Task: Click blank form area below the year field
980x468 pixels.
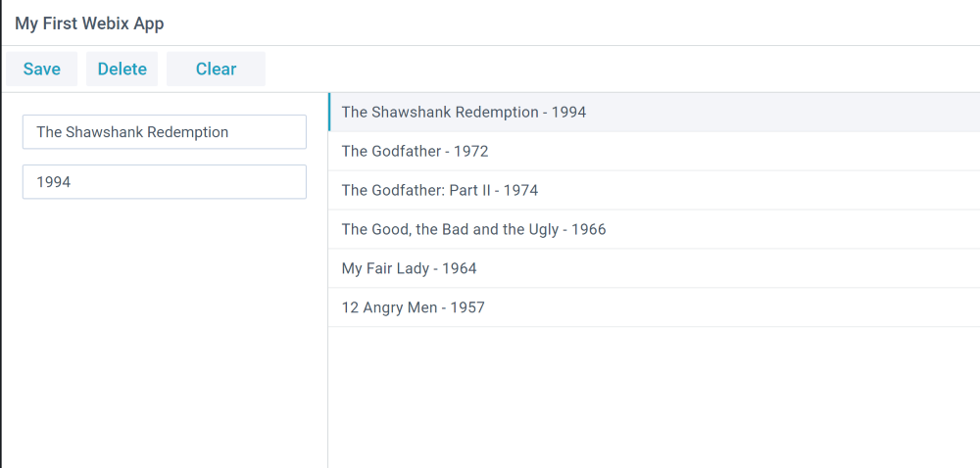Action: (164, 323)
